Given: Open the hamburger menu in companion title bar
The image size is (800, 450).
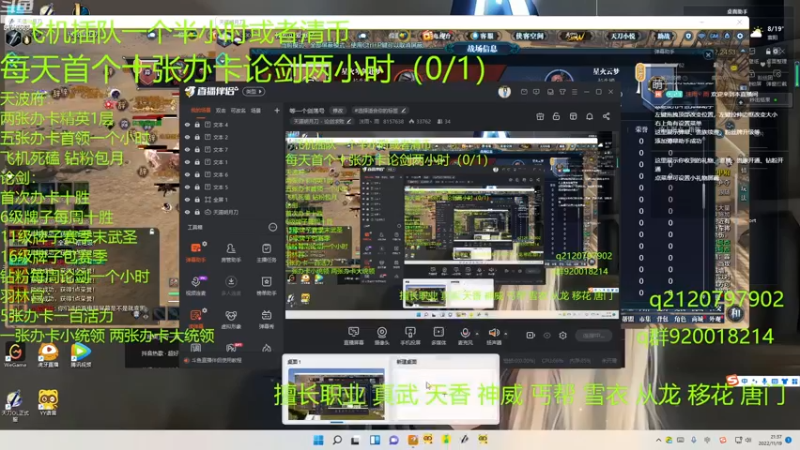Looking at the screenshot, I should pos(574,92).
